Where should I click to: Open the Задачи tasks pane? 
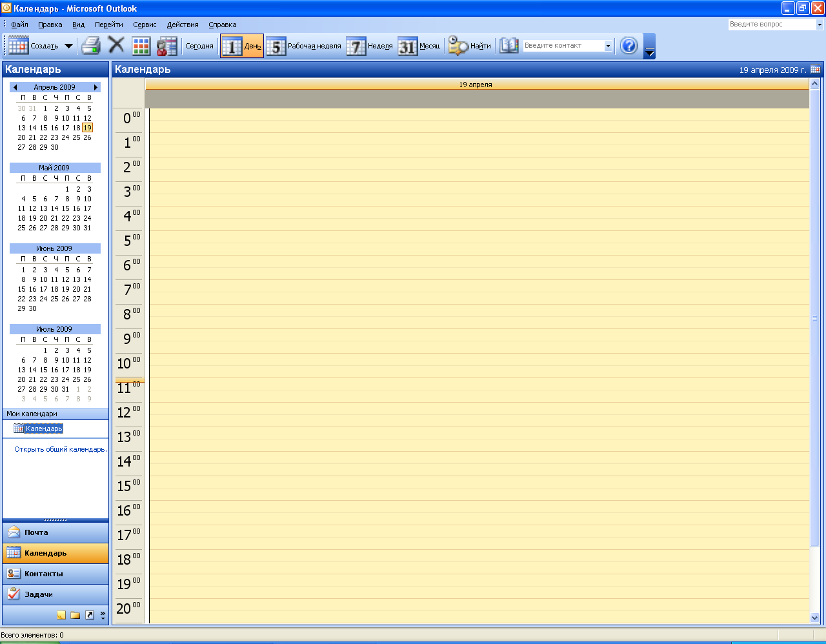pos(55,594)
